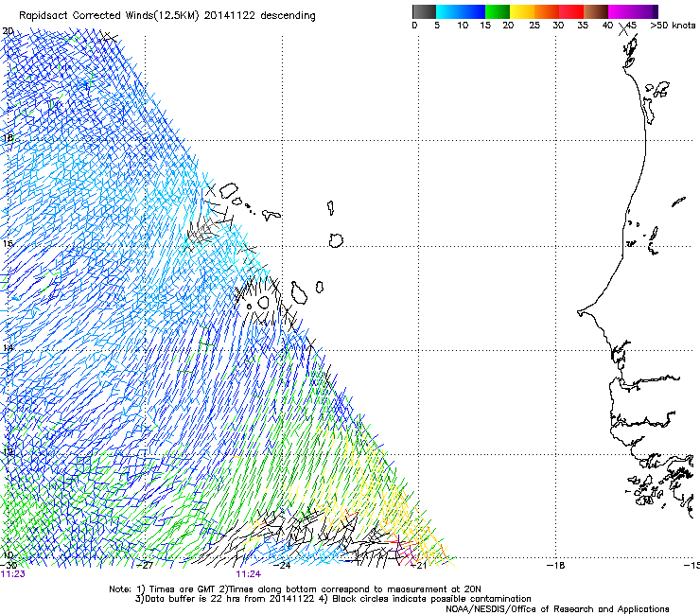This screenshot has width=700, height=615.
Task: Click the "25" label under the color bar
Action: click(x=534, y=26)
